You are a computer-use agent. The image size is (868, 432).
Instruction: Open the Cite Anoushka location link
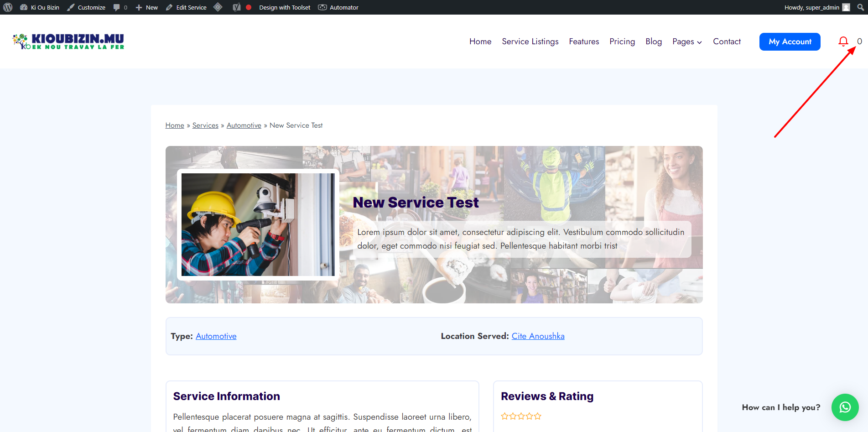pyautogui.click(x=538, y=336)
